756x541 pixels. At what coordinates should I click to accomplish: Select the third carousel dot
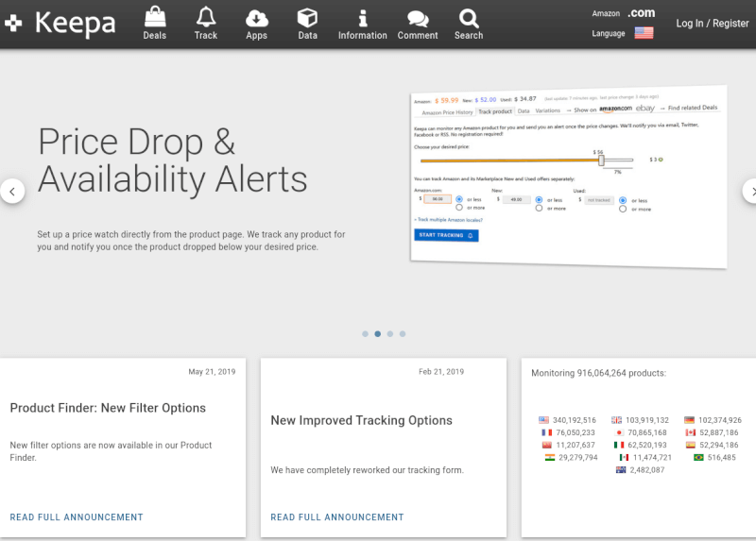coord(390,334)
